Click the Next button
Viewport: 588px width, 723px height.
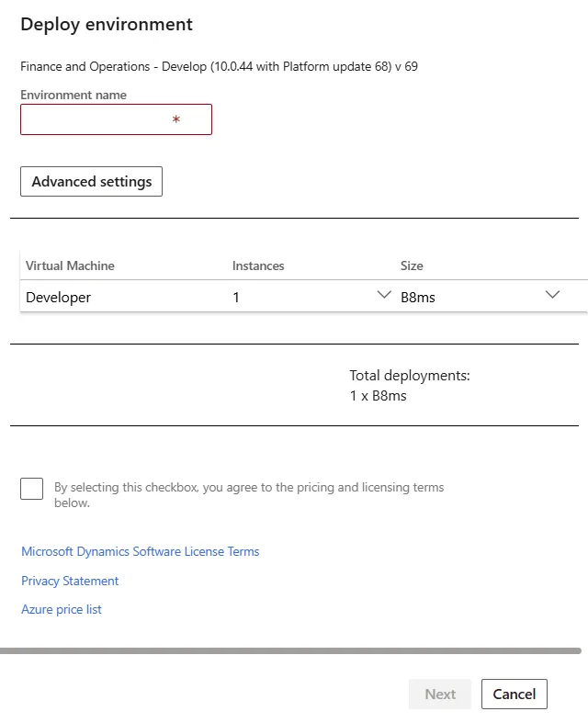[x=440, y=694]
